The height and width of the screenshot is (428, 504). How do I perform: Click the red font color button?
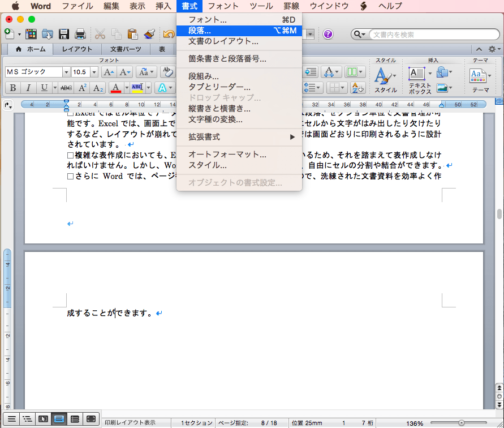(x=116, y=88)
